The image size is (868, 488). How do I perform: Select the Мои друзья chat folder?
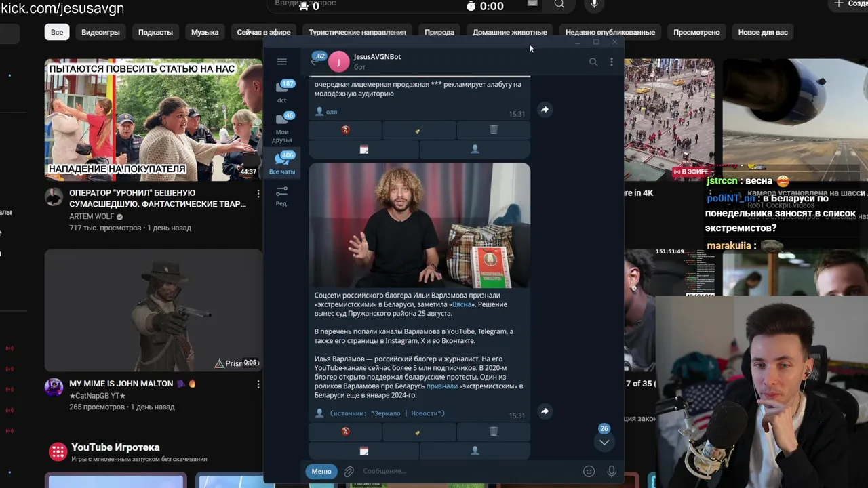coord(282,127)
